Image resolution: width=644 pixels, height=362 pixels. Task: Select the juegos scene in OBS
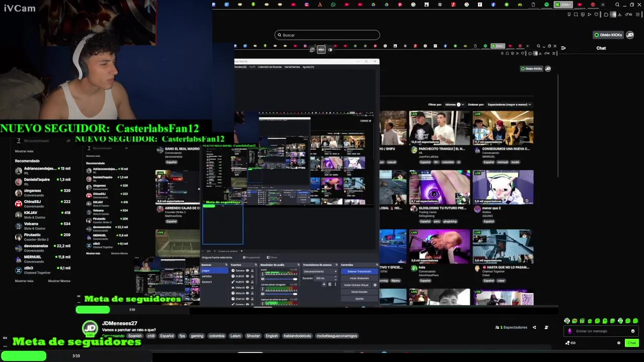(x=215, y=270)
